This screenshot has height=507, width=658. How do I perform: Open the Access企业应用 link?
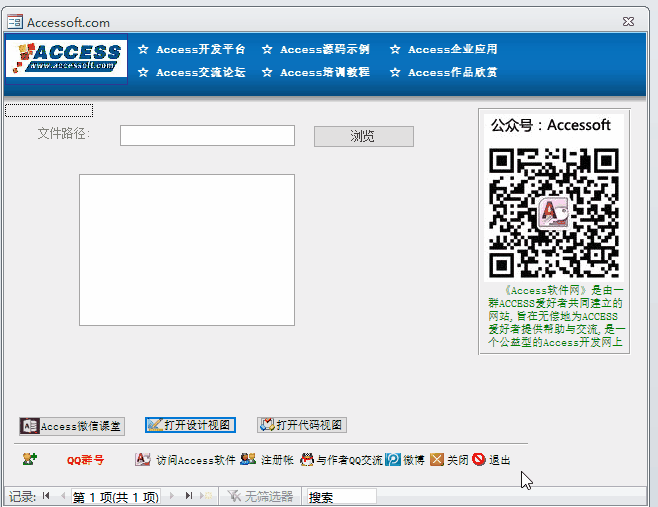(453, 50)
